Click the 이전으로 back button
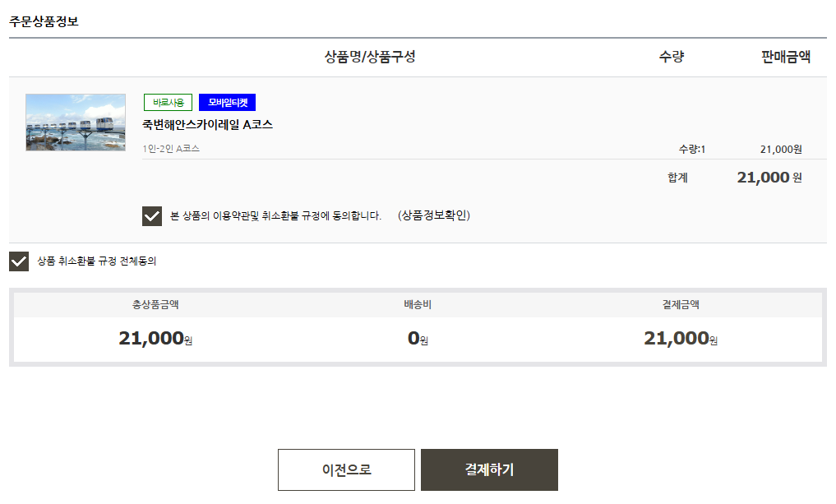Screen dimensions: 836x504 pyautogui.click(x=346, y=469)
